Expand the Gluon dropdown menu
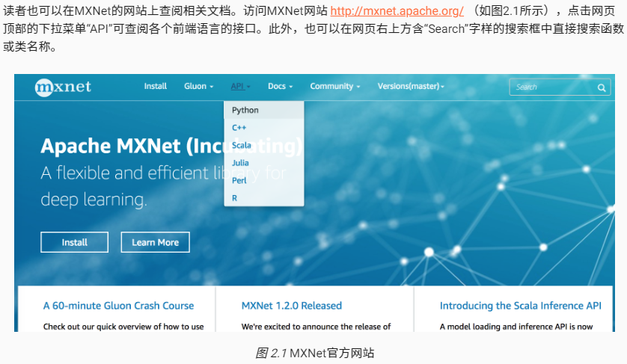The width and height of the screenshot is (627, 364). click(x=199, y=86)
